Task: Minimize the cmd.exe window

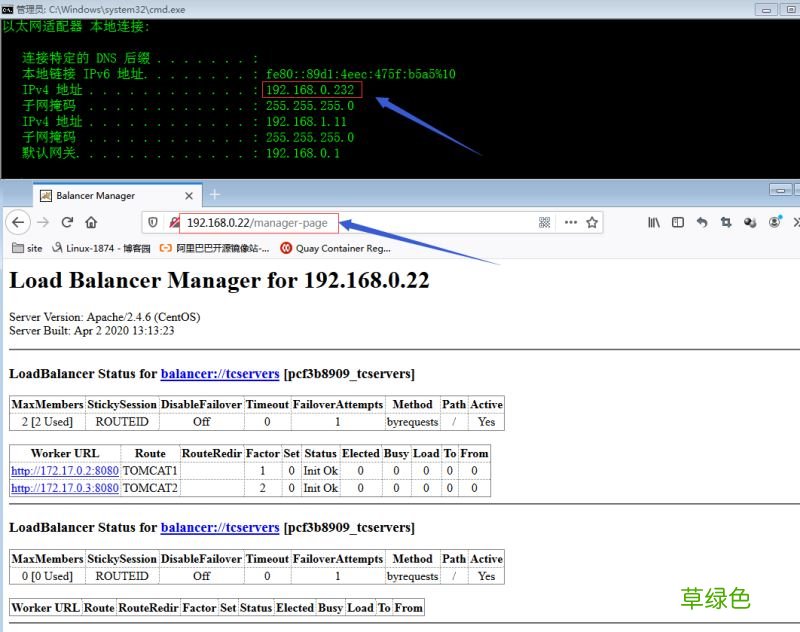Action: (x=766, y=10)
